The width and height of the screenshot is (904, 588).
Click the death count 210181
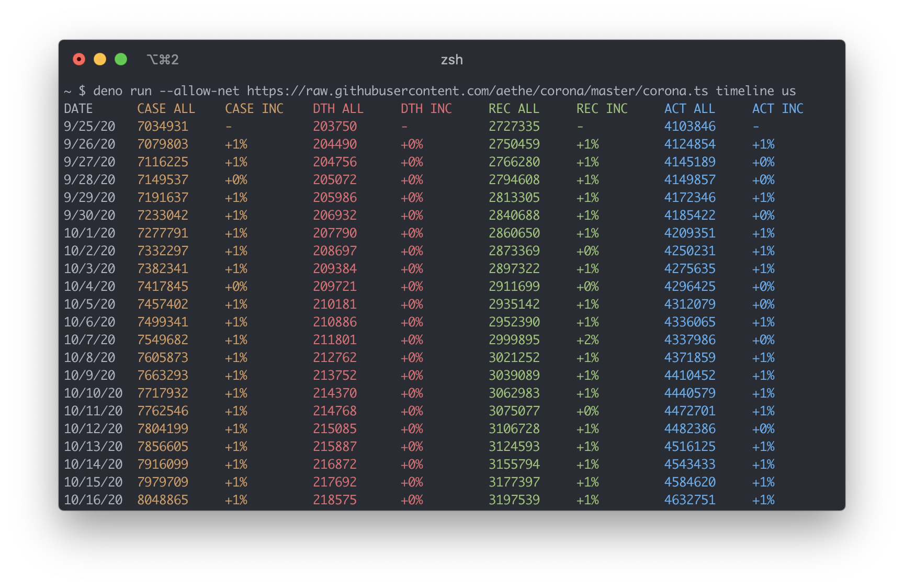point(335,304)
